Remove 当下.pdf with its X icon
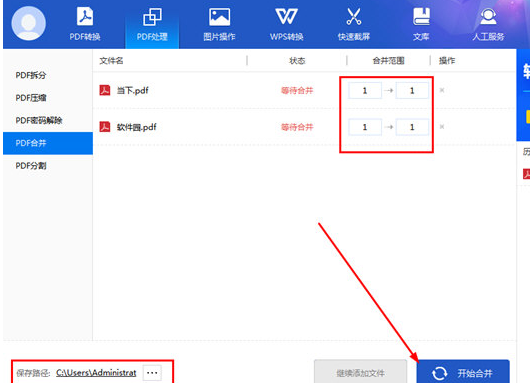Image resolution: width=530 pixels, height=383 pixels. [x=442, y=90]
